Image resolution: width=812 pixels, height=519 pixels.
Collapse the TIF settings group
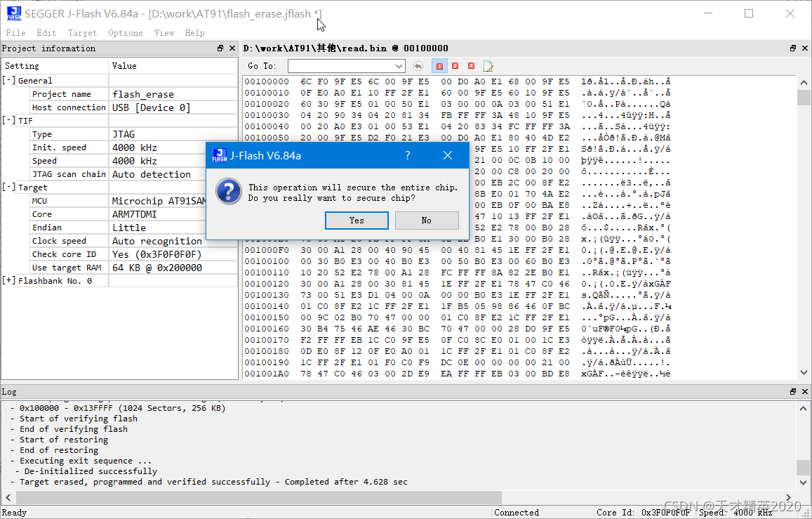[9, 120]
